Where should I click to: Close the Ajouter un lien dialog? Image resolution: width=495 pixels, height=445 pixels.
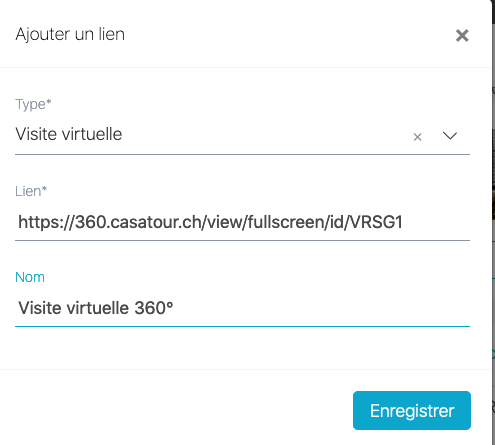click(462, 35)
